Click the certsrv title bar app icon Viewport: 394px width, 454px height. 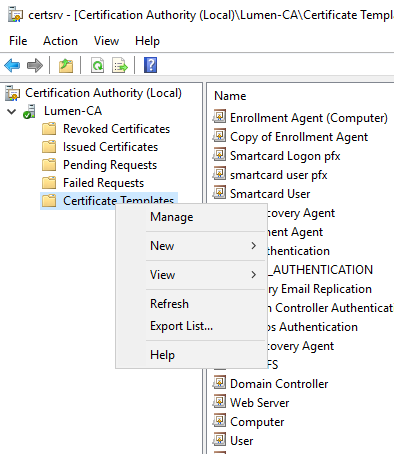(16, 15)
